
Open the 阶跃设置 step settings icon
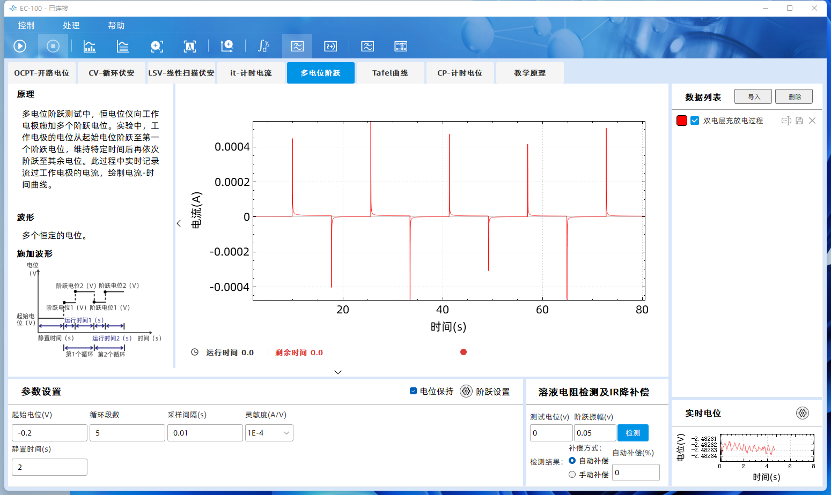[x=466, y=391]
